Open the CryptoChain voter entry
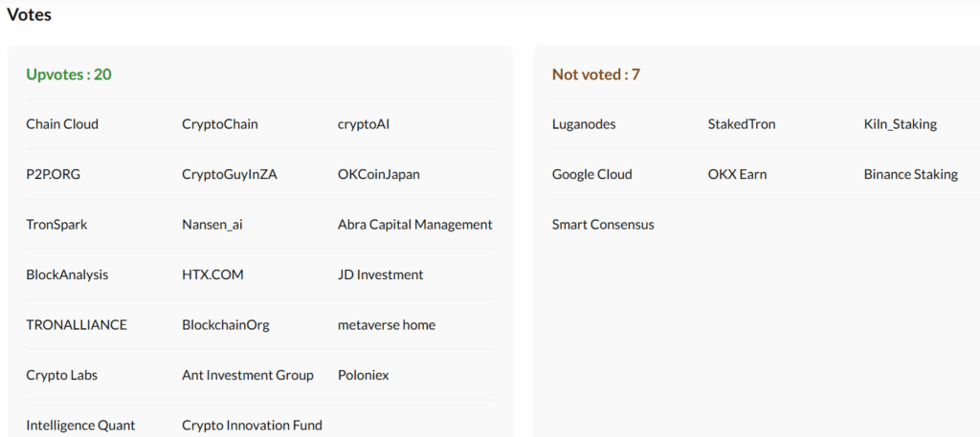 (220, 124)
